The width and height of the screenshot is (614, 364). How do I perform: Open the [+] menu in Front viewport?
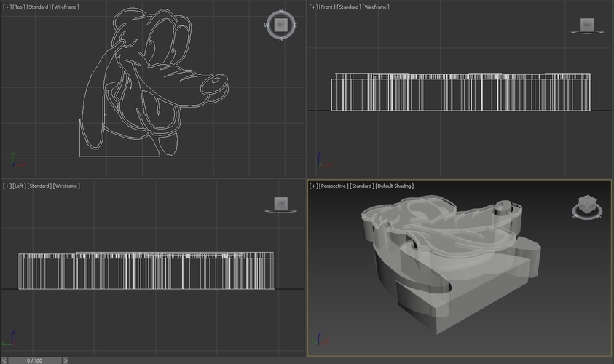click(314, 7)
